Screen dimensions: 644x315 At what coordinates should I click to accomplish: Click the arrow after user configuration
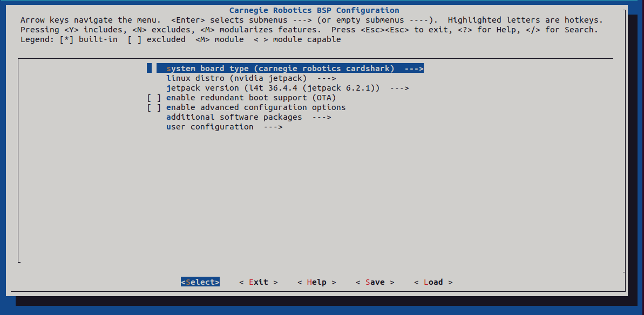(x=273, y=127)
